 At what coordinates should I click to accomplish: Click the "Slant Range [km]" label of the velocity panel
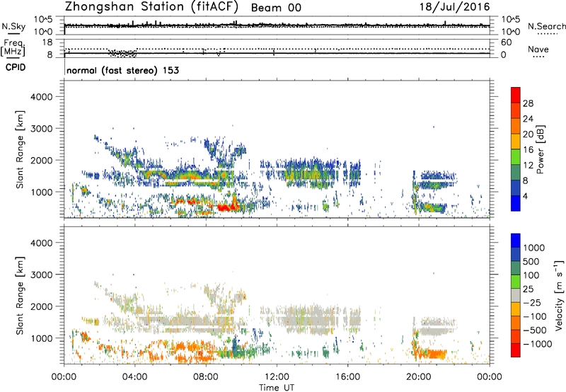20,295
